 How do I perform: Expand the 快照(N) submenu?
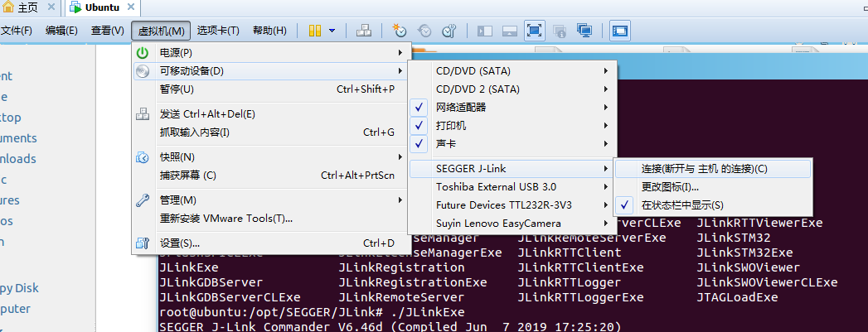(271, 157)
